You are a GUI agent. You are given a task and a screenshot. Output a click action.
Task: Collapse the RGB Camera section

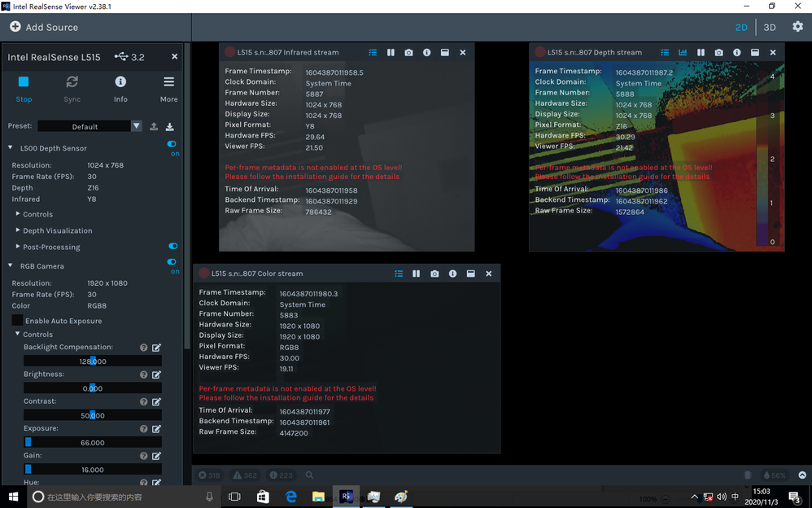pos(10,265)
